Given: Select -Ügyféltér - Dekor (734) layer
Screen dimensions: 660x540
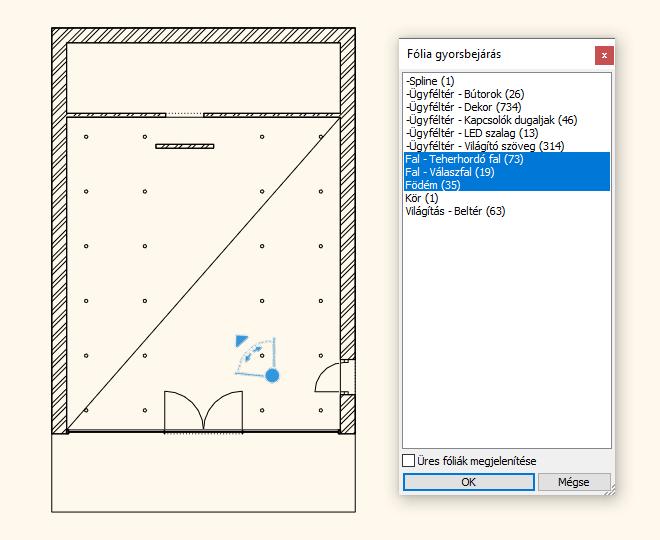Looking at the screenshot, I should pyautogui.click(x=507, y=107).
